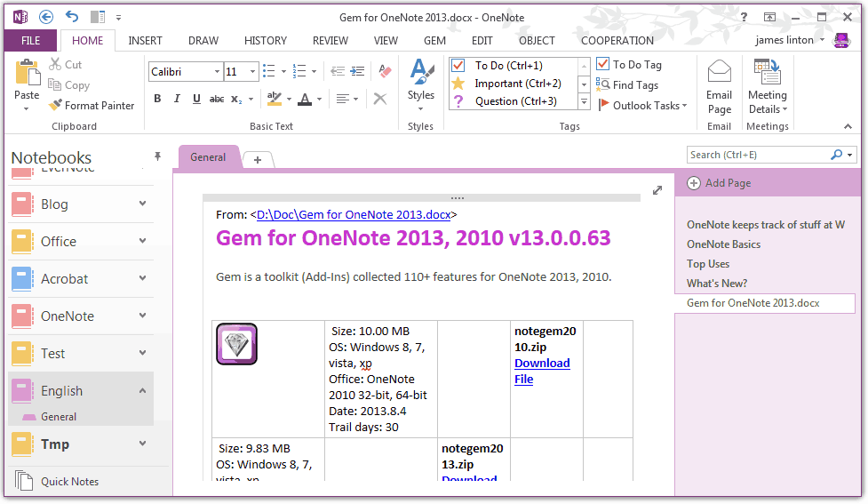Collapse the English notebook chevron

coord(143,390)
